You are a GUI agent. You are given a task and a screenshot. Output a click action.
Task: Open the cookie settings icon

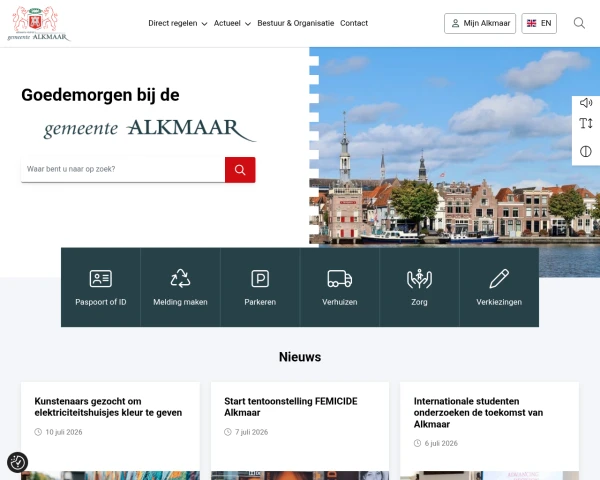tap(17, 462)
